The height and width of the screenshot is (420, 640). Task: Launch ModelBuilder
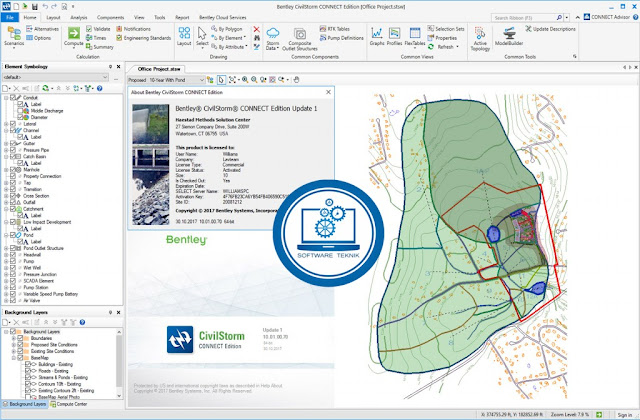[x=509, y=36]
